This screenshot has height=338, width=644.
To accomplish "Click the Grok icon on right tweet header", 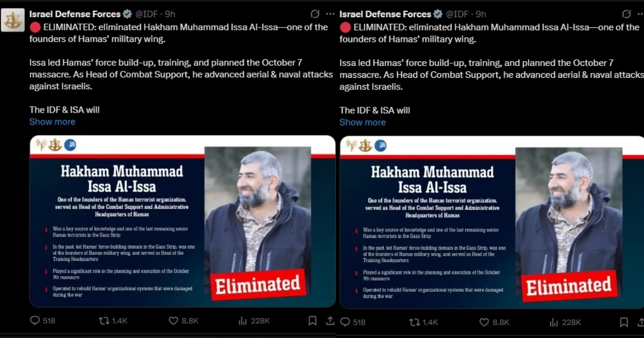I will tap(626, 14).
